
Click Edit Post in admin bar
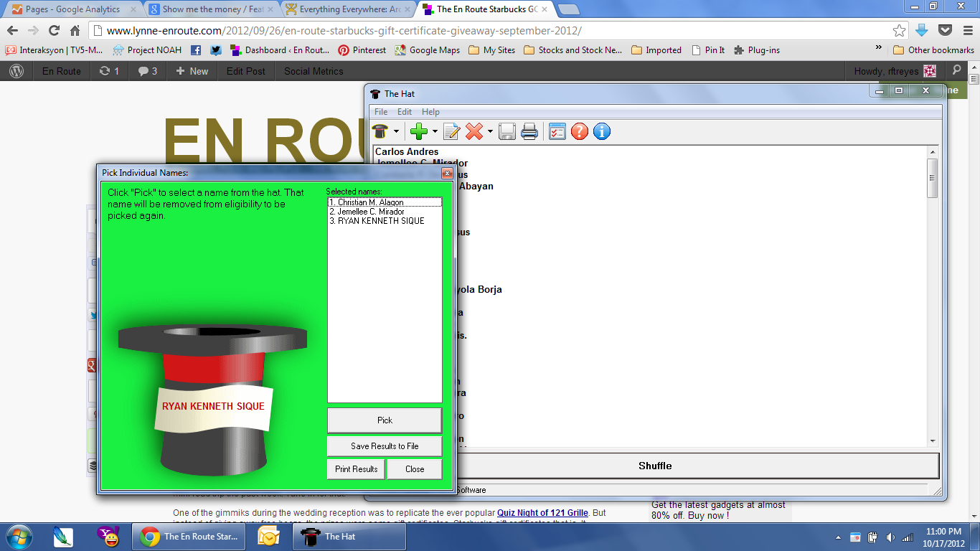click(245, 71)
